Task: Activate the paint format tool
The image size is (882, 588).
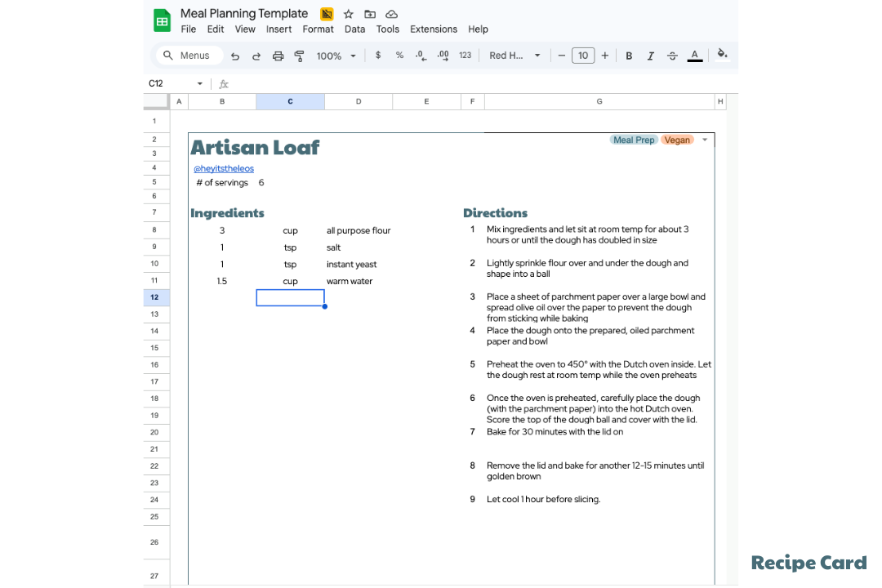Action: pyautogui.click(x=299, y=56)
